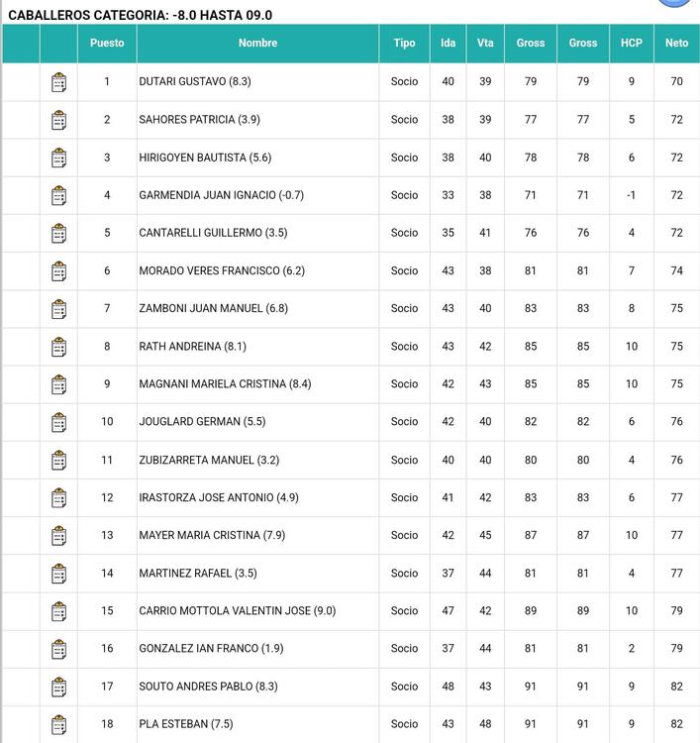Click scorecard icon for Zubizarreta Manuel
This screenshot has width=700, height=743.
click(58, 460)
